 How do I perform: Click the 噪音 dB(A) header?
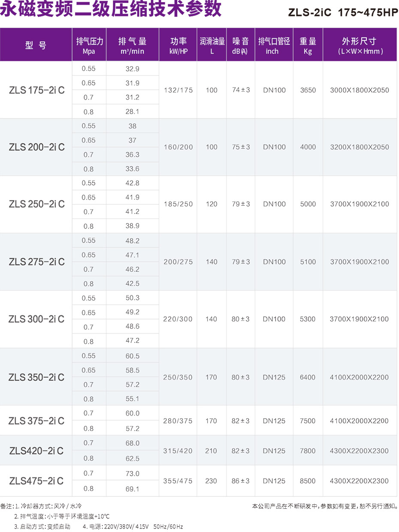pos(241,46)
